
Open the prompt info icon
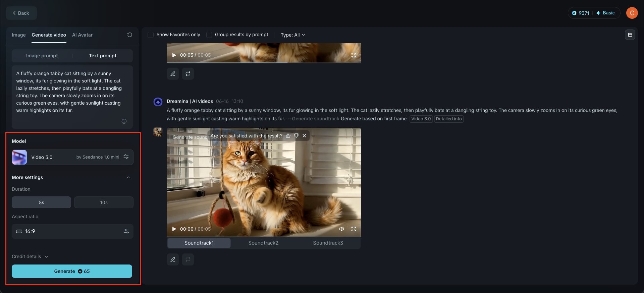click(x=124, y=121)
